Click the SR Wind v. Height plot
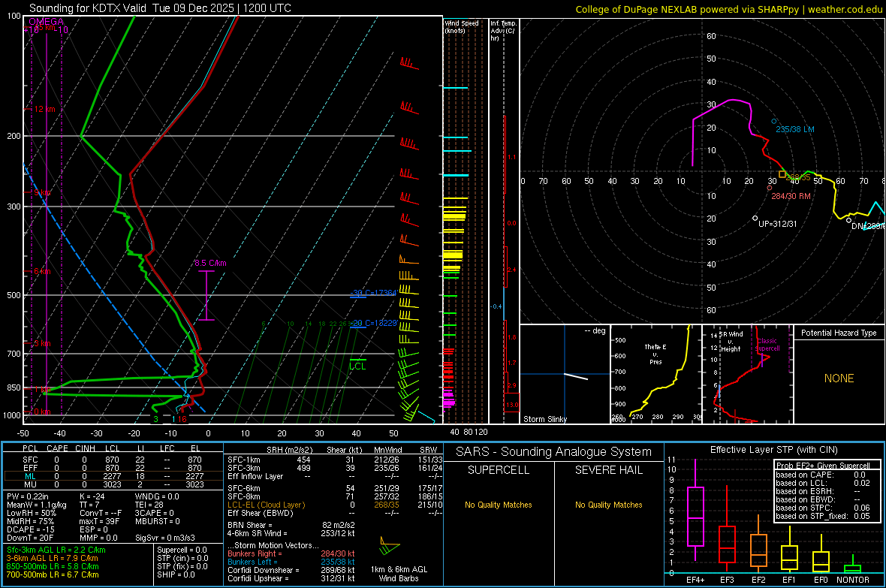Image resolution: width=886 pixels, height=588 pixels. tap(748, 374)
